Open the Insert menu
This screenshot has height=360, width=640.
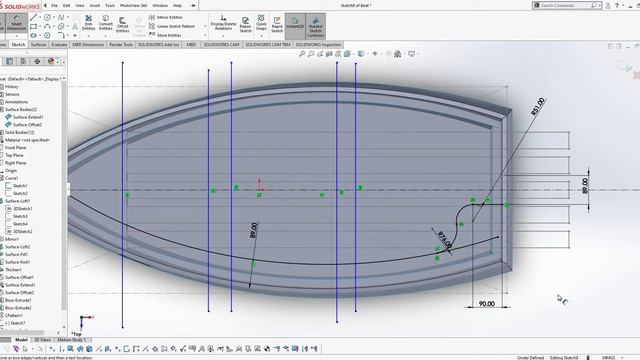95,6
